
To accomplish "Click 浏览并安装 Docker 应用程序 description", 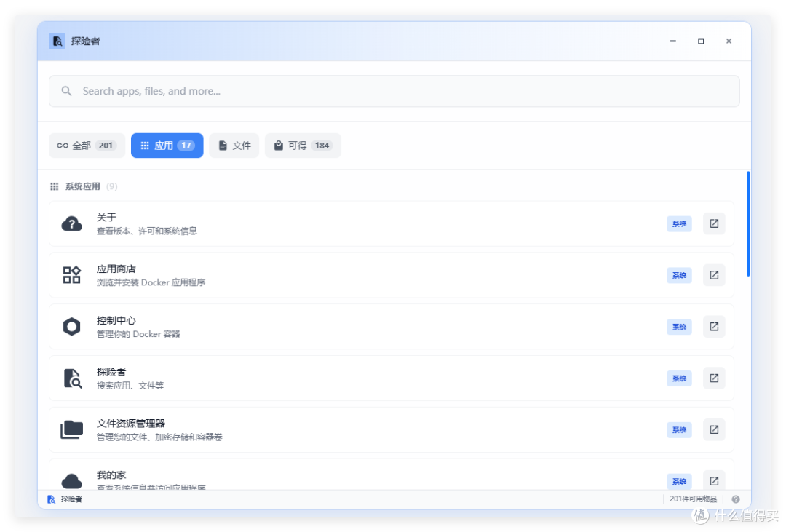I will pos(151,282).
